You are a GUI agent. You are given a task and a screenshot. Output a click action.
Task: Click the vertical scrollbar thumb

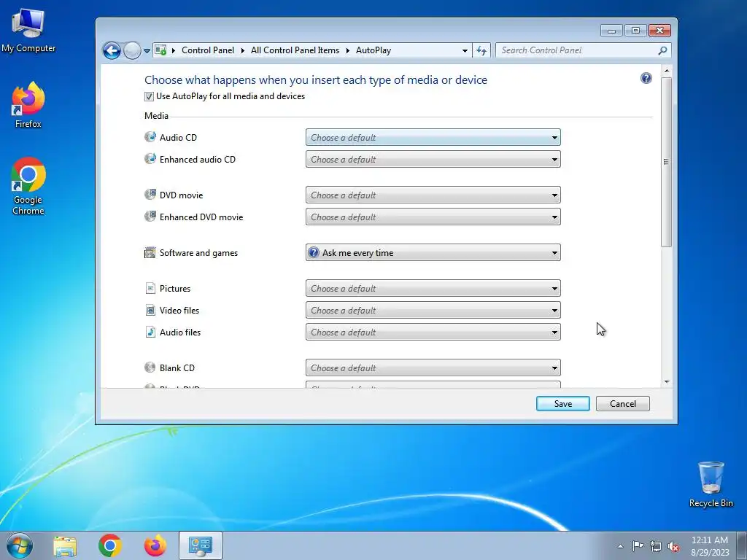(x=667, y=162)
